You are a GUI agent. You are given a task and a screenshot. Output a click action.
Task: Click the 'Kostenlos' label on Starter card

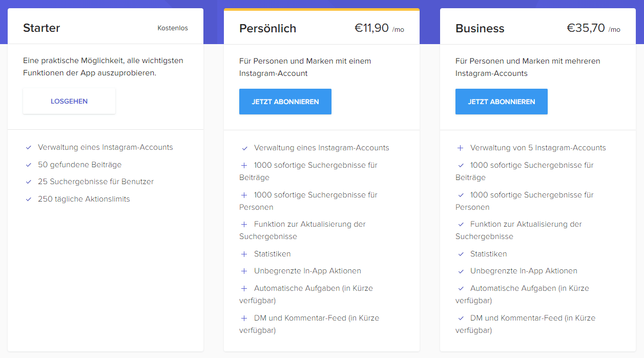173,28
